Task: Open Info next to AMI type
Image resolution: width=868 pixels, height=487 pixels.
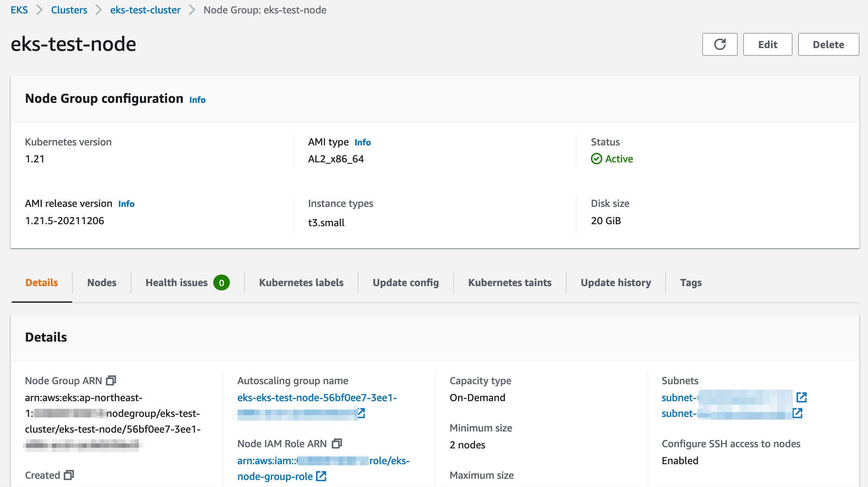Action: (363, 142)
